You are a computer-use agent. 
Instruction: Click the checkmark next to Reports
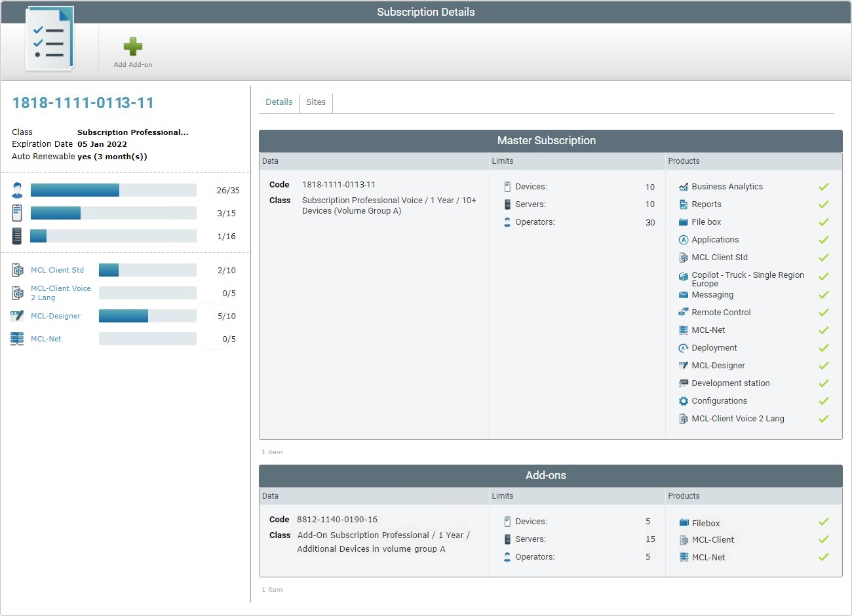point(824,204)
